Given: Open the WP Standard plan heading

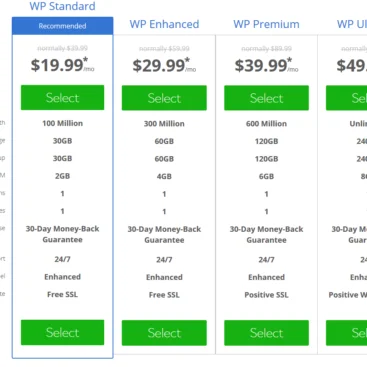Looking at the screenshot, I should [62, 6].
